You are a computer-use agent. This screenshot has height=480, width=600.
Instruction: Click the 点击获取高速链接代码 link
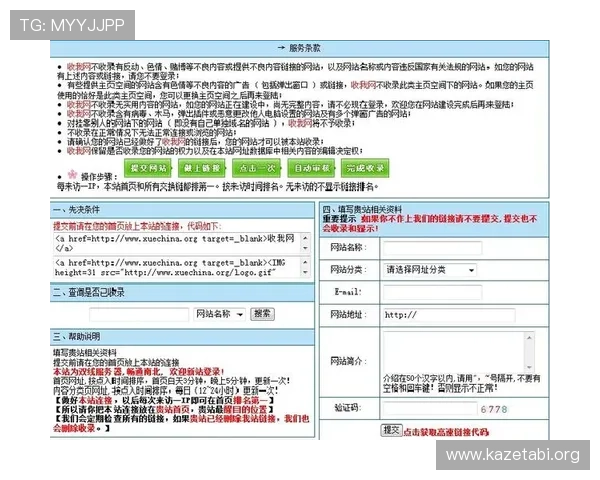click(x=446, y=432)
